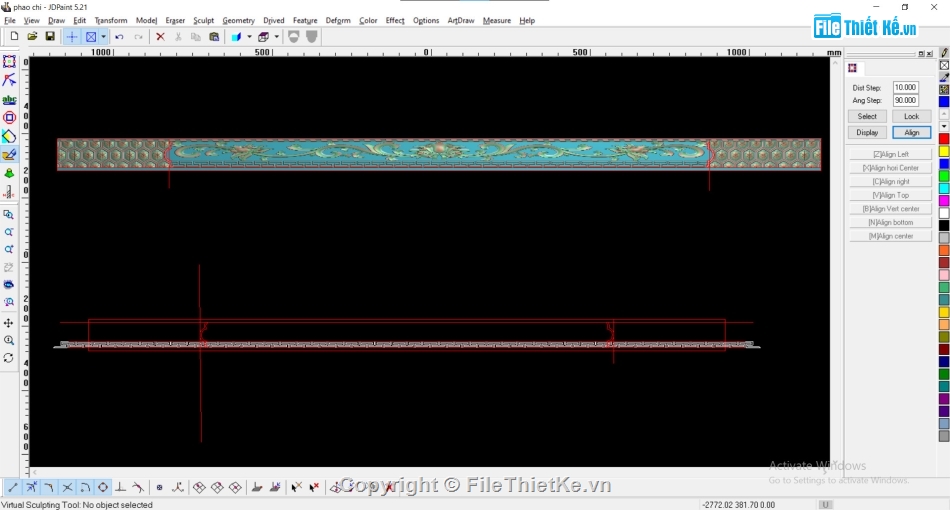
Task: Click the cursor with red X icon in the bottom toolbar
Action: point(314,487)
